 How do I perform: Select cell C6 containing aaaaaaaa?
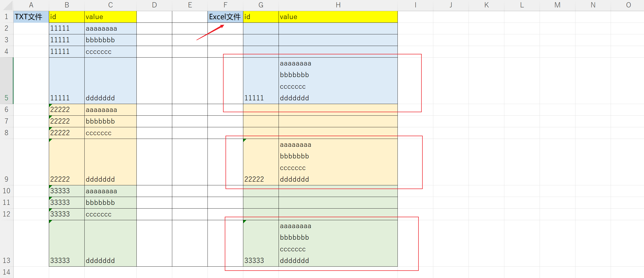(x=111, y=110)
